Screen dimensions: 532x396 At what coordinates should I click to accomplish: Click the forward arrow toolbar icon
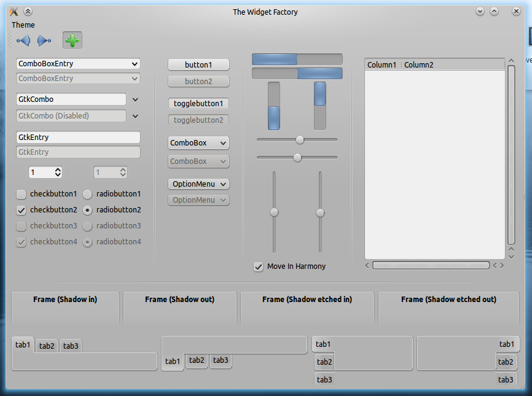pos(44,41)
